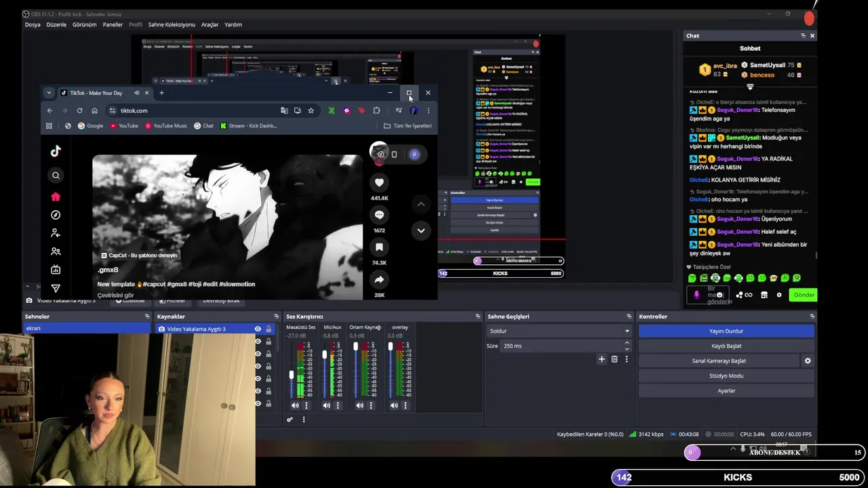This screenshot has height=488, width=868.
Task: Click the Sanal Kamerayı Başlat button
Action: (719, 361)
